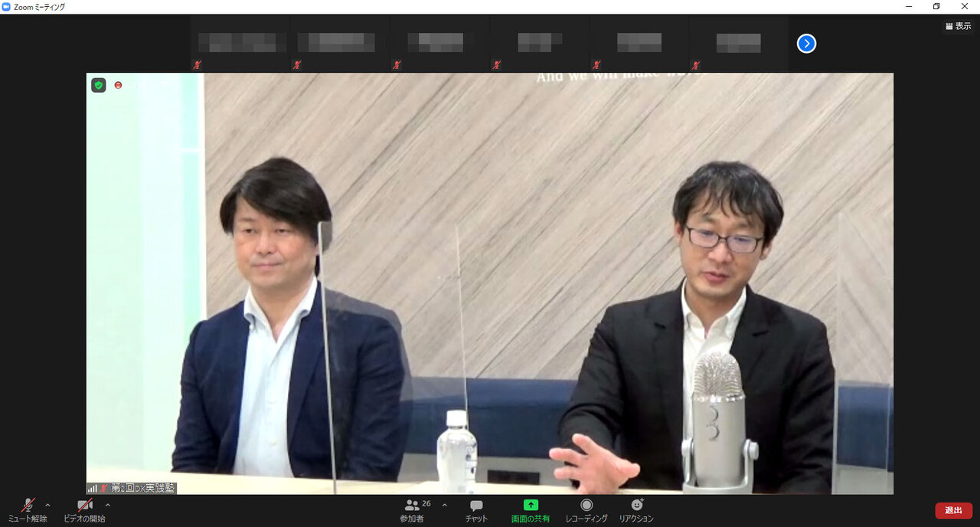Open the chat panel (チャット)
Screen dimensions: 980x527
coord(476,509)
